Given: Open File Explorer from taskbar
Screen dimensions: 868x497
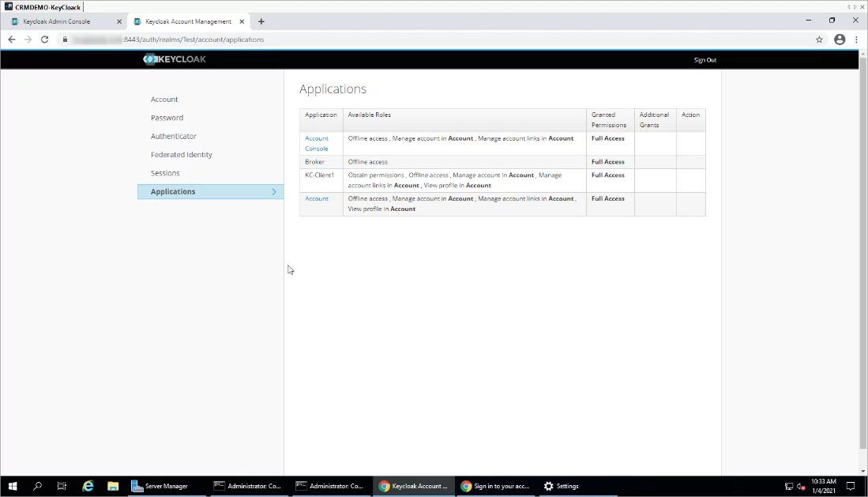Looking at the screenshot, I should coord(113,486).
